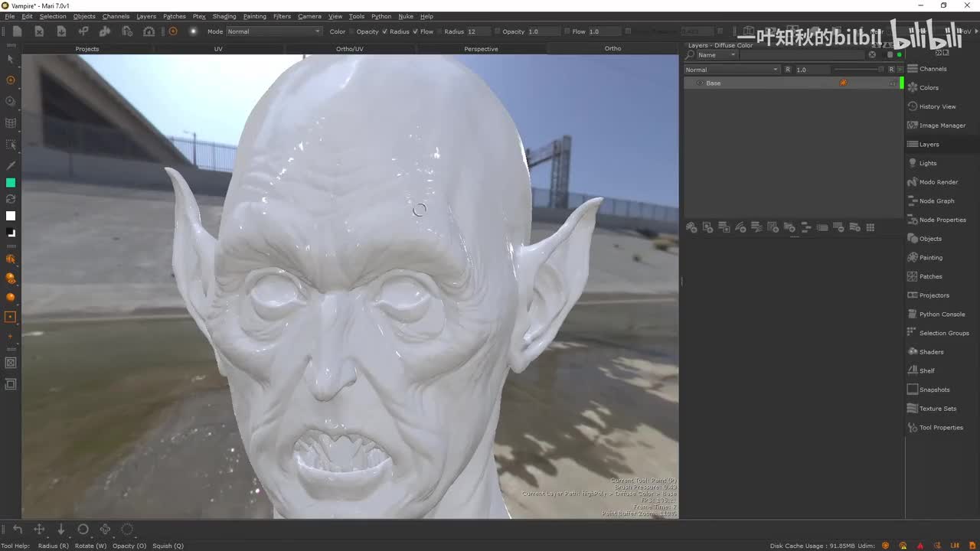The width and height of the screenshot is (980, 551).
Task: Open the Channels palette
Action: (x=933, y=69)
